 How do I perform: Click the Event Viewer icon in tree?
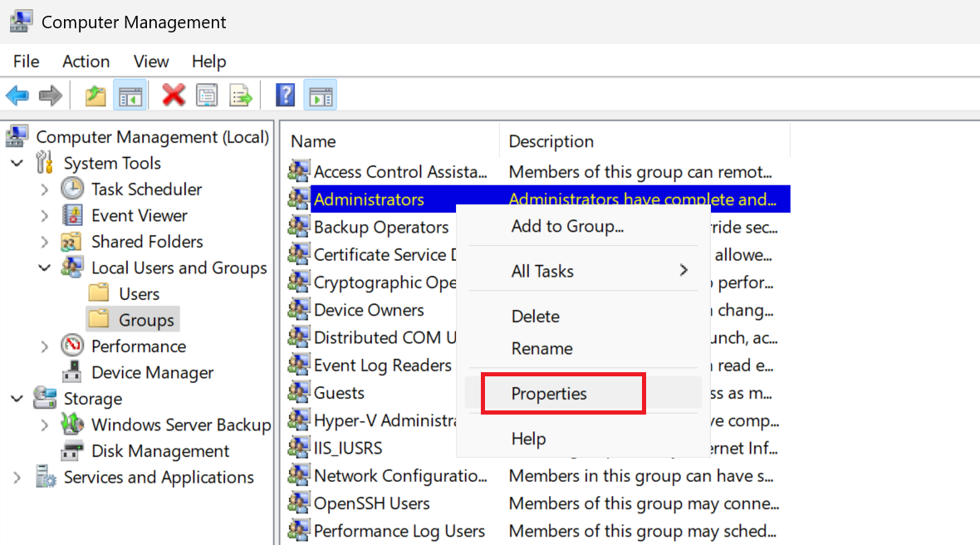(x=72, y=215)
